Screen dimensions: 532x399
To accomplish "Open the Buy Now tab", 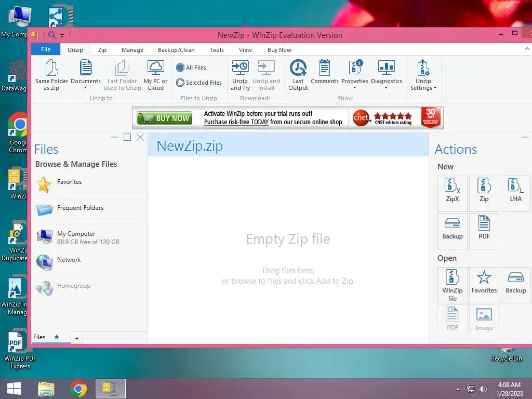I will 279,50.
